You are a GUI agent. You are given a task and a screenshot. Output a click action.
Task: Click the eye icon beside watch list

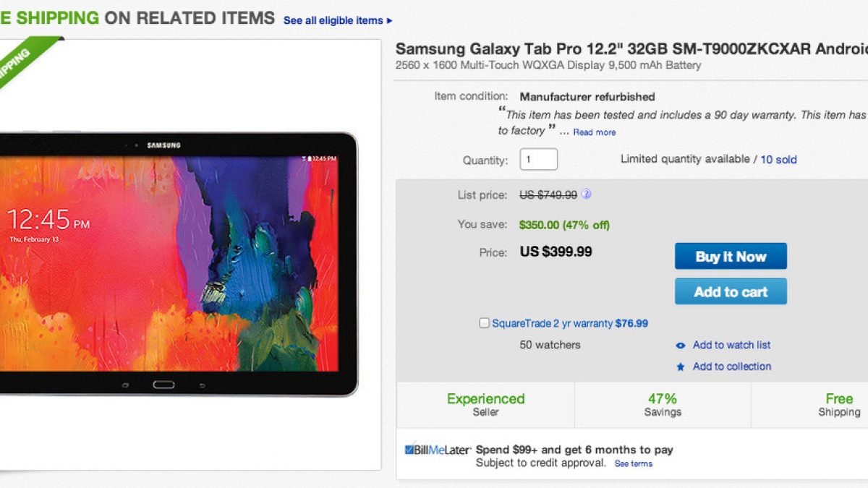[680, 346]
